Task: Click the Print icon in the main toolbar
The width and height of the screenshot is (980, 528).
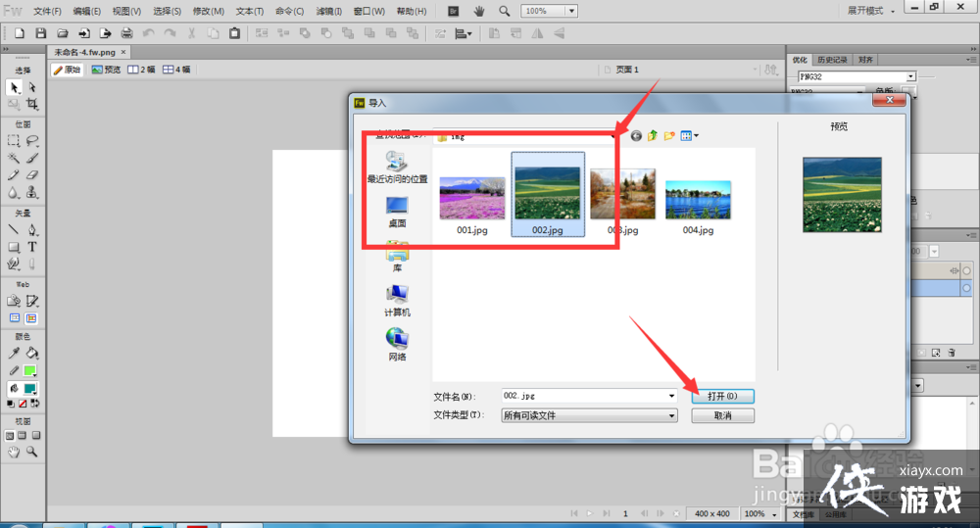Action: [x=126, y=33]
